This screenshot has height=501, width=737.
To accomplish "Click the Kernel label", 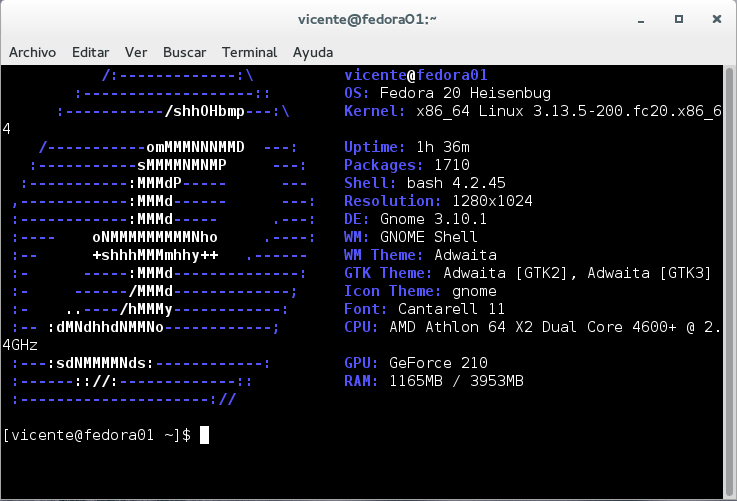I will pos(374,111).
